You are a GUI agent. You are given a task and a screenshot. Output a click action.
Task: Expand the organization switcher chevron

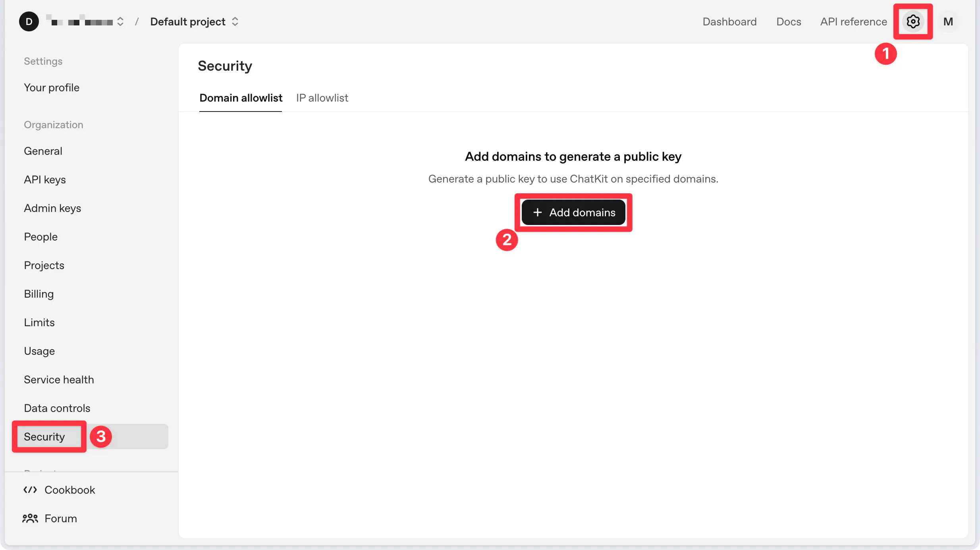120,21
